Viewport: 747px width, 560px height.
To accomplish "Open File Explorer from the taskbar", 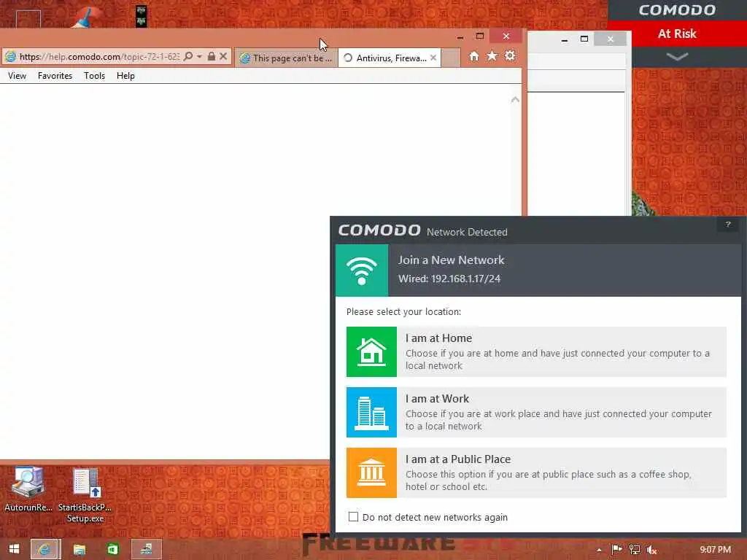I will tap(79, 550).
